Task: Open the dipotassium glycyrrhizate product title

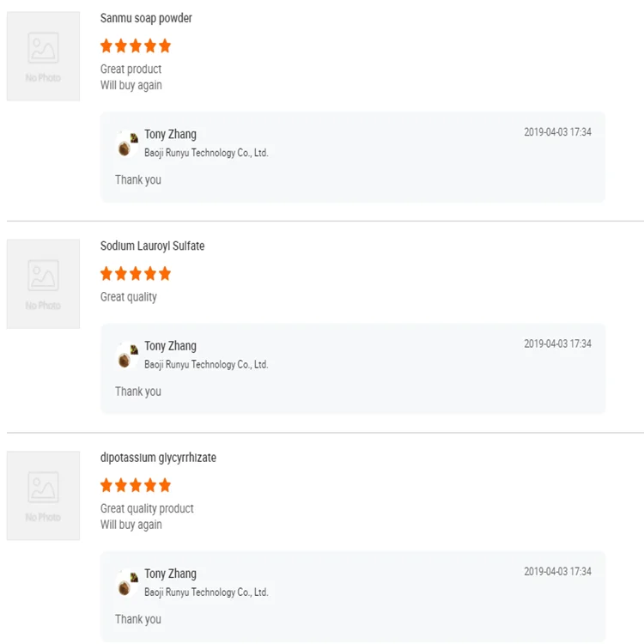Action: 158,458
